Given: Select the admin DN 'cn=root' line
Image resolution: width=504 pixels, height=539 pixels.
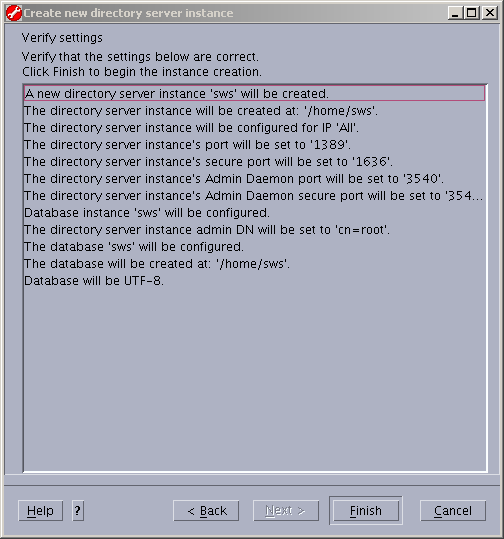Looking at the screenshot, I should pos(254,230).
